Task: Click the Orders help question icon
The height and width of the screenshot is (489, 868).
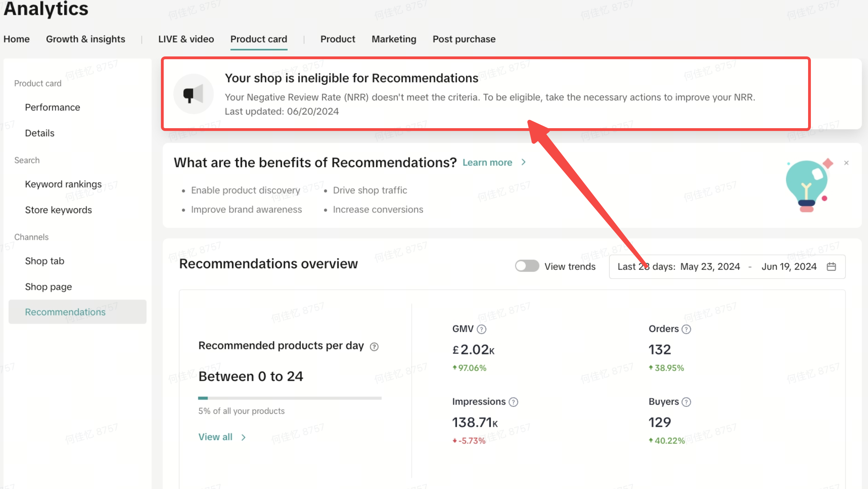Action: coord(686,329)
